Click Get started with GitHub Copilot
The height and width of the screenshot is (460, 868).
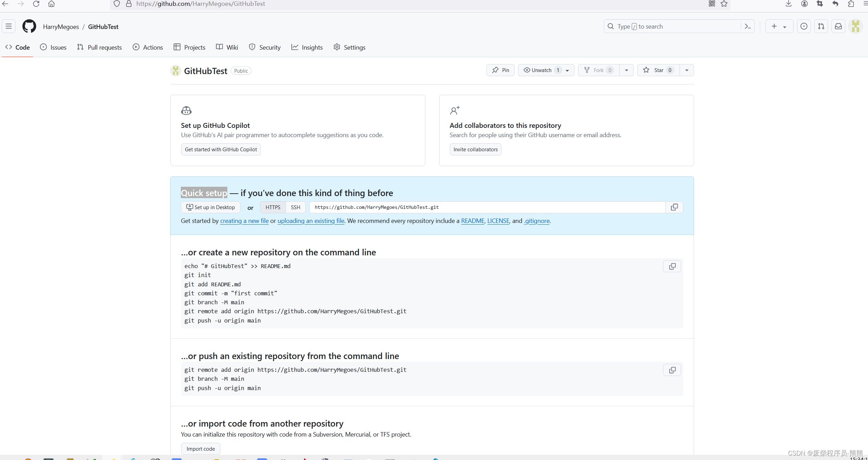coord(221,150)
